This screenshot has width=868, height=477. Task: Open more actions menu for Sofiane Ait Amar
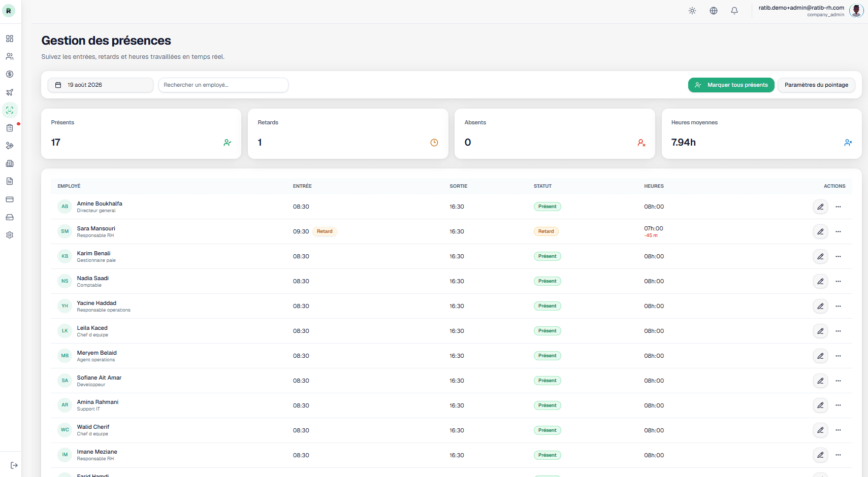click(838, 381)
